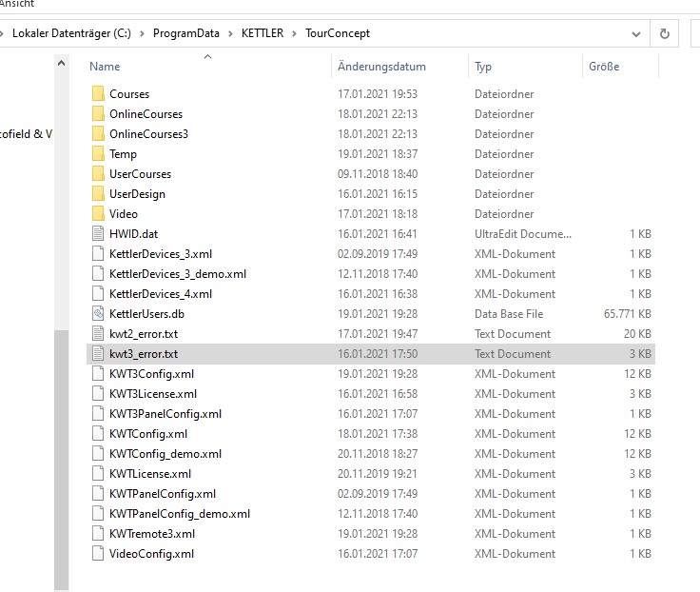This screenshot has height=592, width=700.
Task: Expand the chevron after KETTLER breadcrumb
Action: click(294, 34)
